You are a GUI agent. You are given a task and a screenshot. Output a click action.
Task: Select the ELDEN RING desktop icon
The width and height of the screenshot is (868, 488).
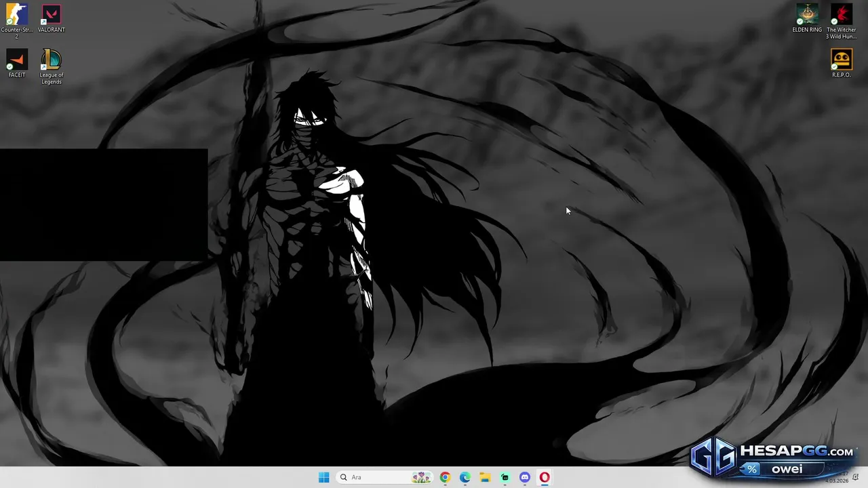coord(807,19)
